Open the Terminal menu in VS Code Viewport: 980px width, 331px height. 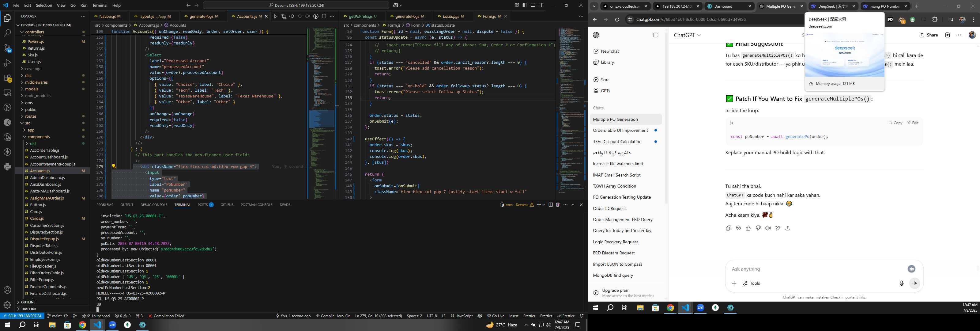(100, 5)
